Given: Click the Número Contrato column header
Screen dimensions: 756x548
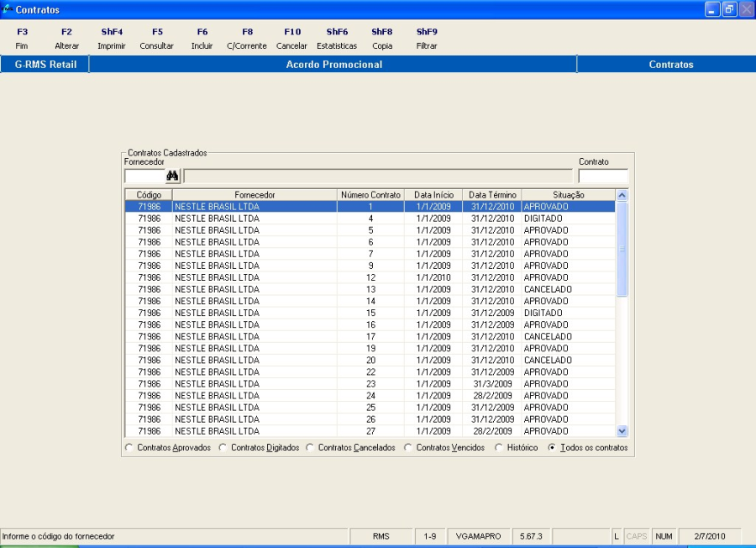Looking at the screenshot, I should (370, 195).
